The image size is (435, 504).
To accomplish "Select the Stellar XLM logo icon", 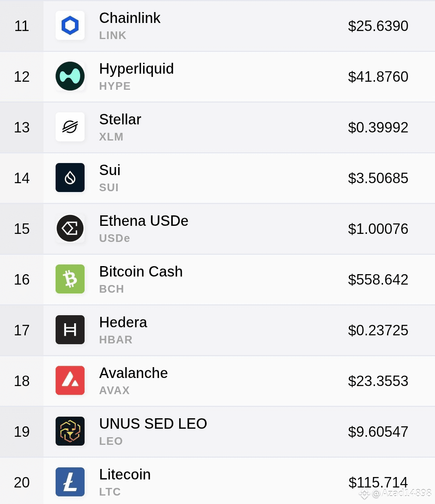I will 70,127.
